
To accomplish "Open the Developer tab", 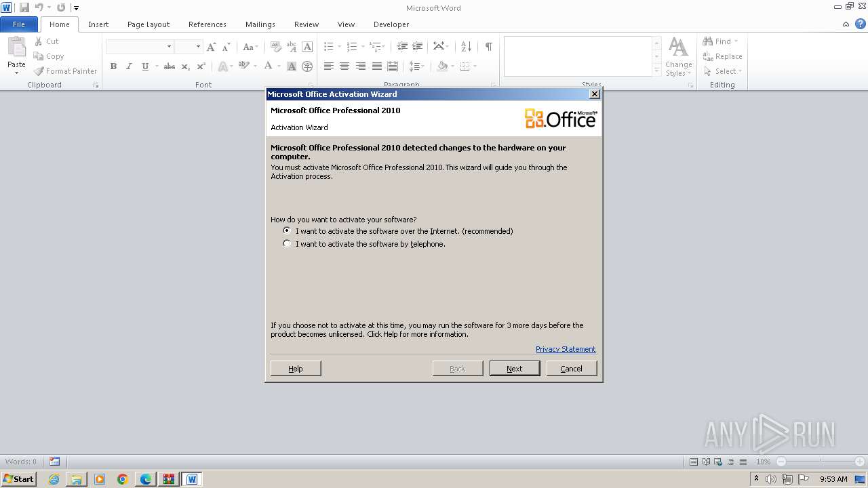I will coord(391,24).
